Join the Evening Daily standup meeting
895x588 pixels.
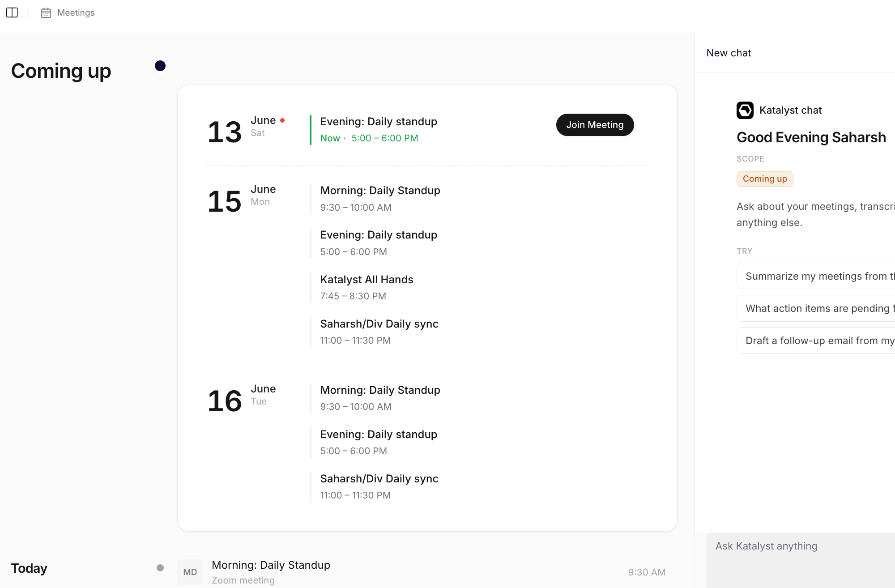[595, 125]
